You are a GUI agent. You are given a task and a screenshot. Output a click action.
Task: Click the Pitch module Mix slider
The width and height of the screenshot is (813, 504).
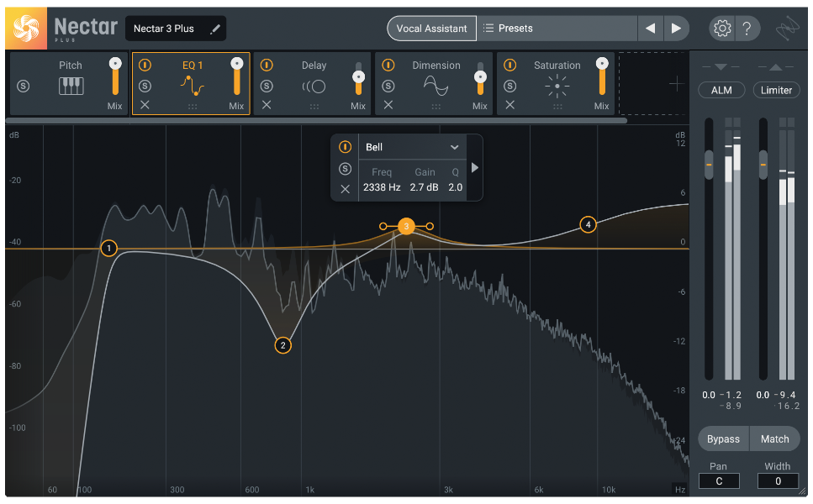coord(115,76)
